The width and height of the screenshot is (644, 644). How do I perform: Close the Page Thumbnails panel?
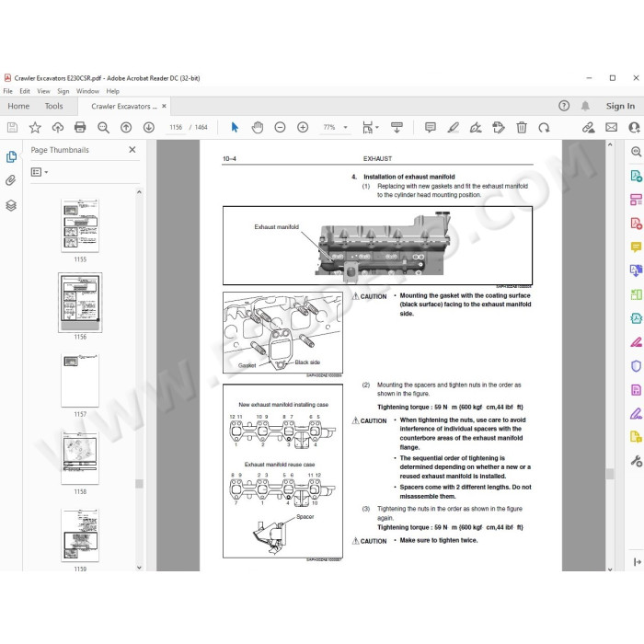pyautogui.click(x=132, y=150)
